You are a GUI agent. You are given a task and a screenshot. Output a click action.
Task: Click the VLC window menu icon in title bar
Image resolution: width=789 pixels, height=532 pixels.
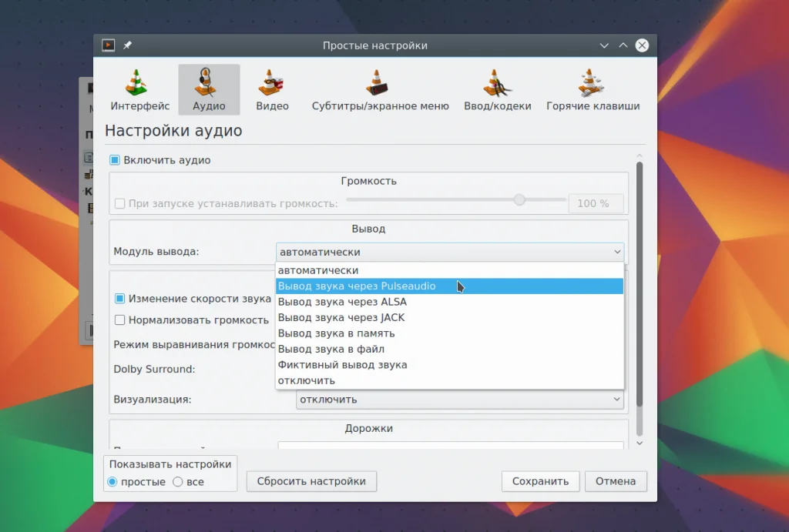coord(108,45)
